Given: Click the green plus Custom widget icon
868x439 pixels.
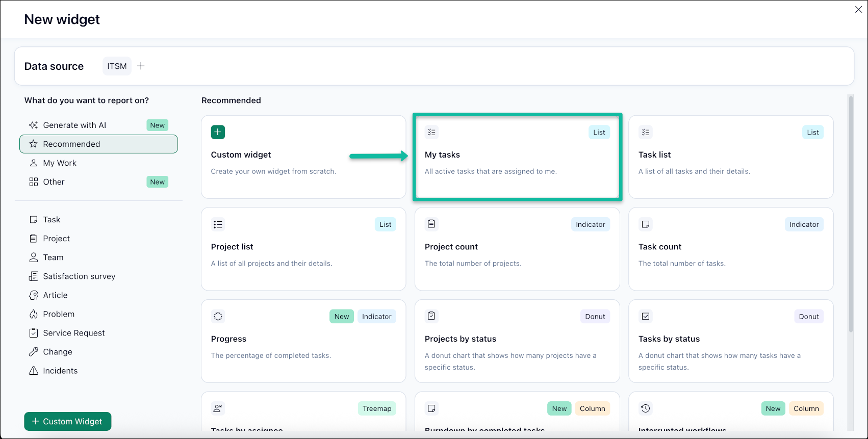Looking at the screenshot, I should tap(218, 132).
